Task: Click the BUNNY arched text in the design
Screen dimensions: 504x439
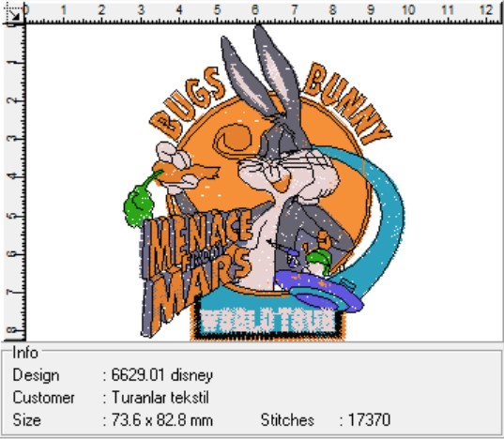Action: click(346, 102)
